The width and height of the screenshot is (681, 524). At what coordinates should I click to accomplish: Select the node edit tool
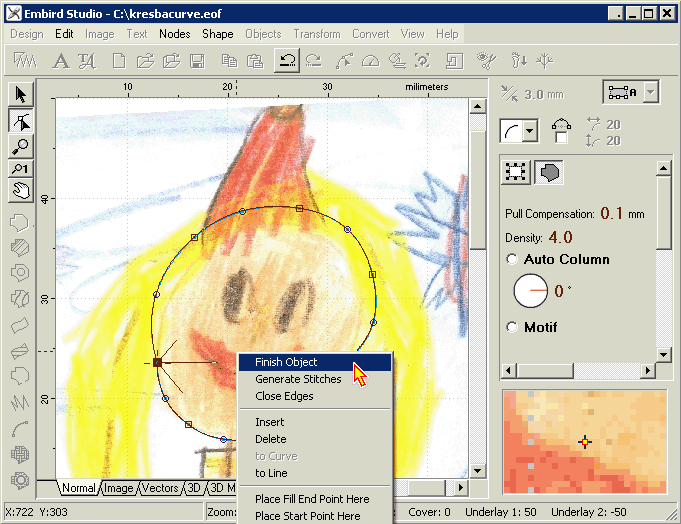20,121
